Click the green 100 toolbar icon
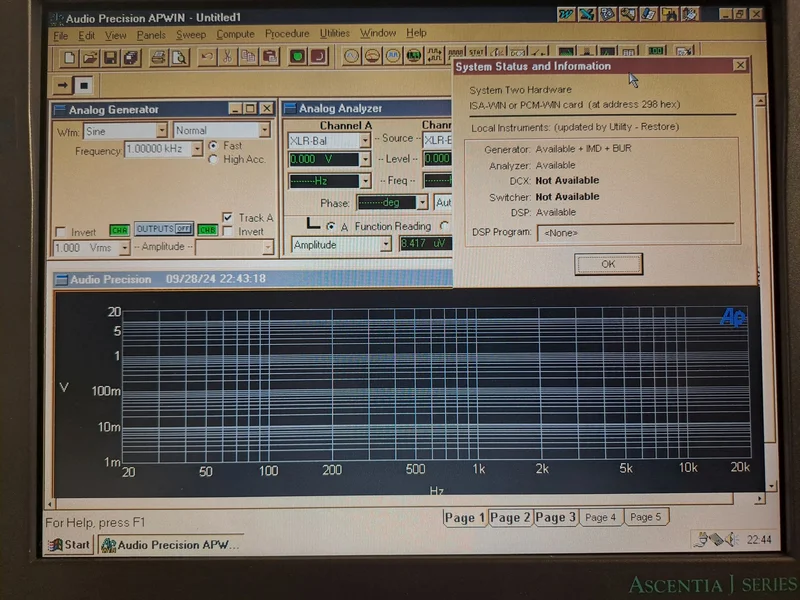800x600 pixels. [x=656, y=50]
